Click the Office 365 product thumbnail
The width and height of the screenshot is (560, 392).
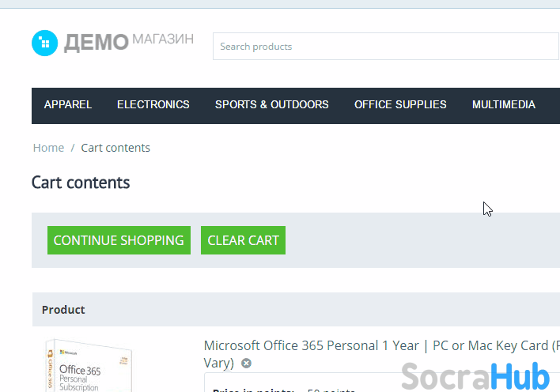89,365
